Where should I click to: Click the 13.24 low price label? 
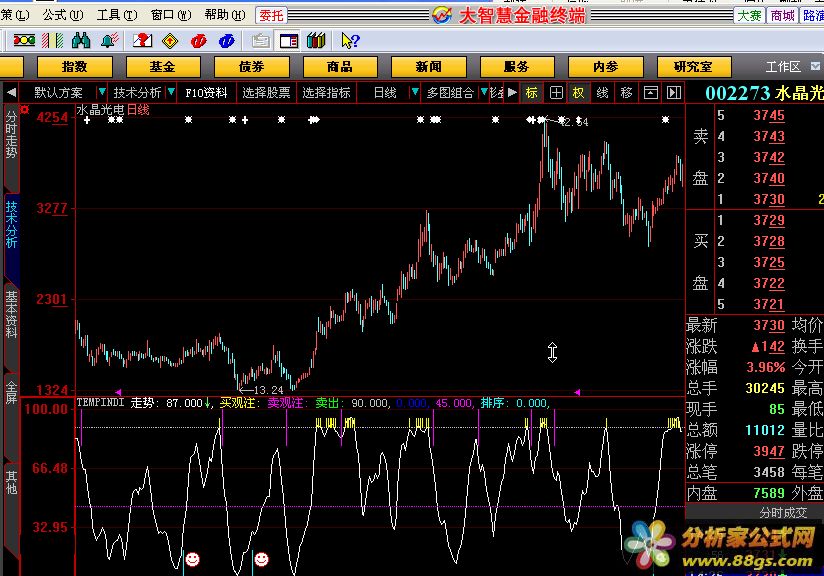pos(268,390)
